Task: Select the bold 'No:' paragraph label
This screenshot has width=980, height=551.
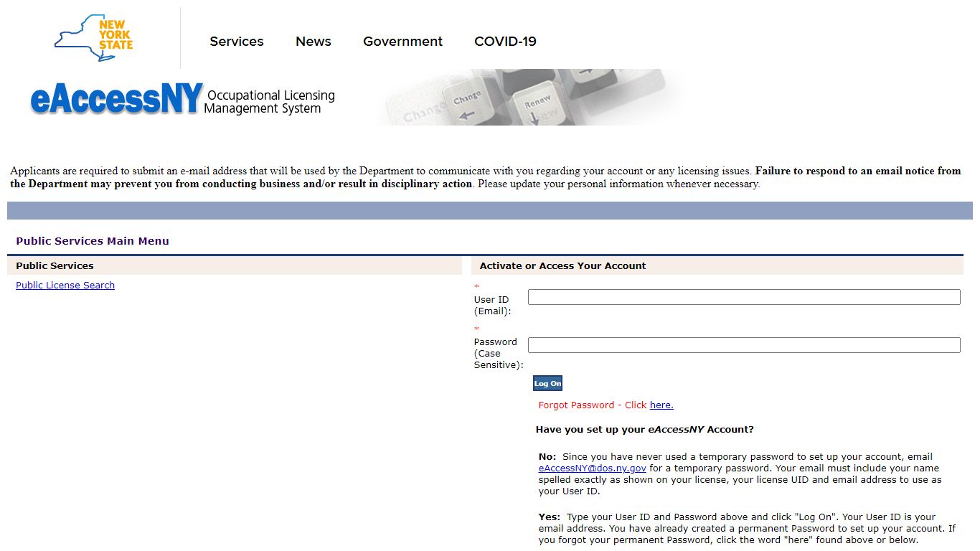Action: 547,456
